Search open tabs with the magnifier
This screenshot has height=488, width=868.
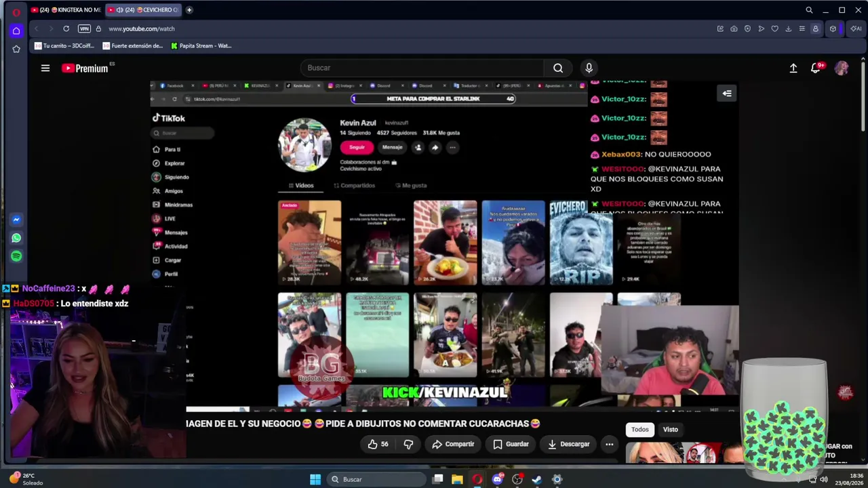809,10
